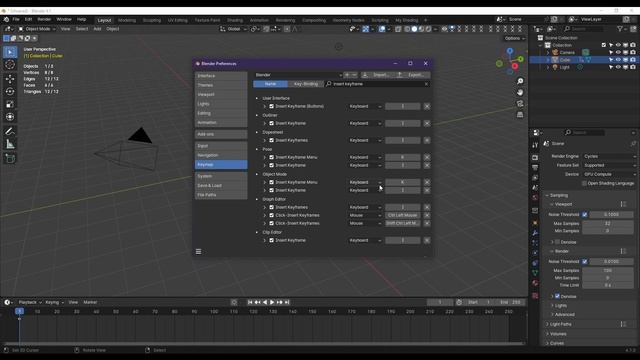This screenshot has height=360, width=640.
Task: Remove the Outliner Insert Keyframe shortcut
Action: tap(427, 123)
